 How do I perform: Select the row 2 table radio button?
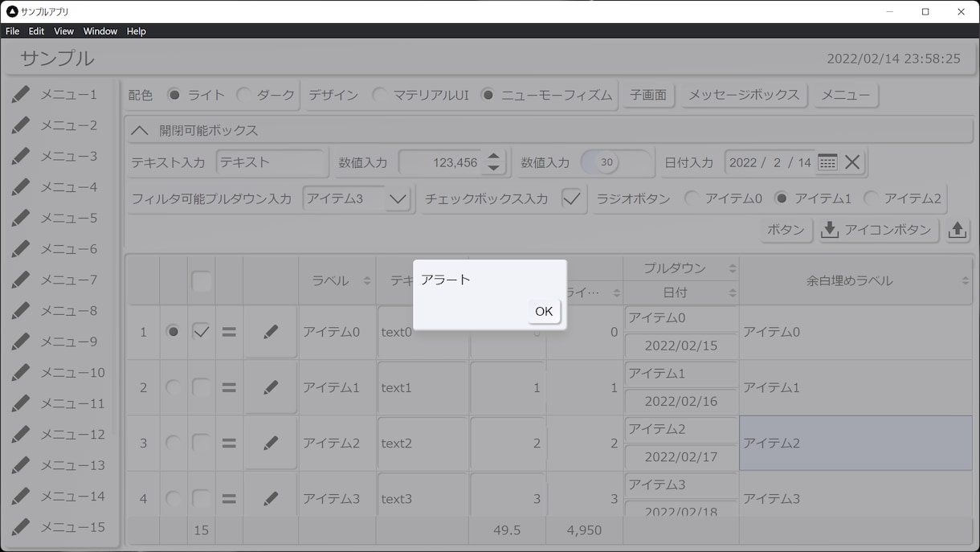click(x=173, y=387)
